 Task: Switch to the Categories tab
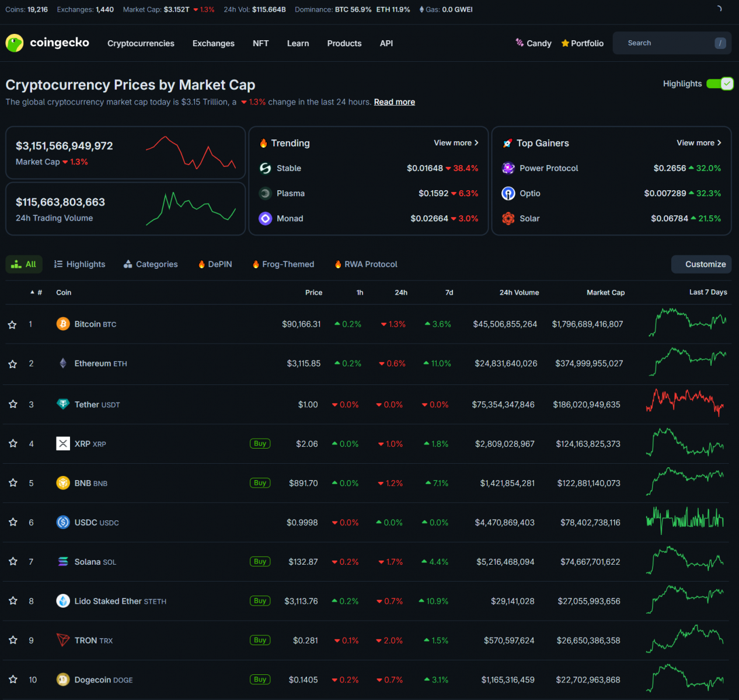(x=151, y=264)
